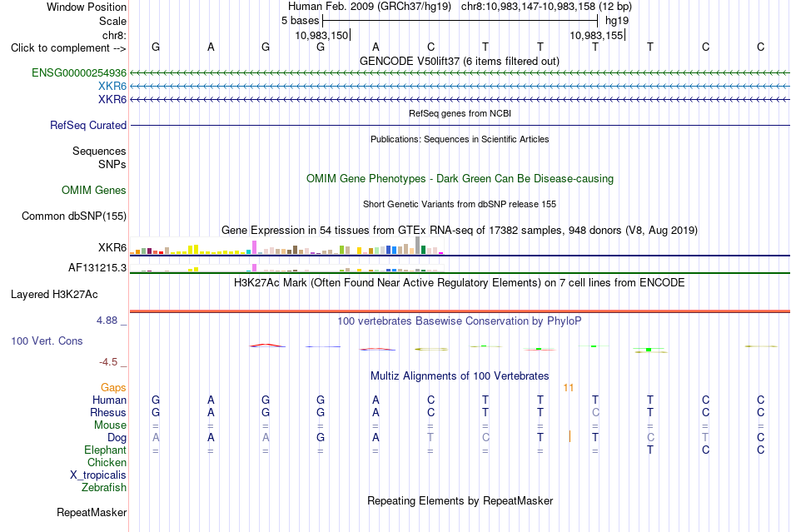Viewport: 791px width, 532px height.
Task: Click the red Layered H3K27Ac signal line
Action: click(460, 311)
